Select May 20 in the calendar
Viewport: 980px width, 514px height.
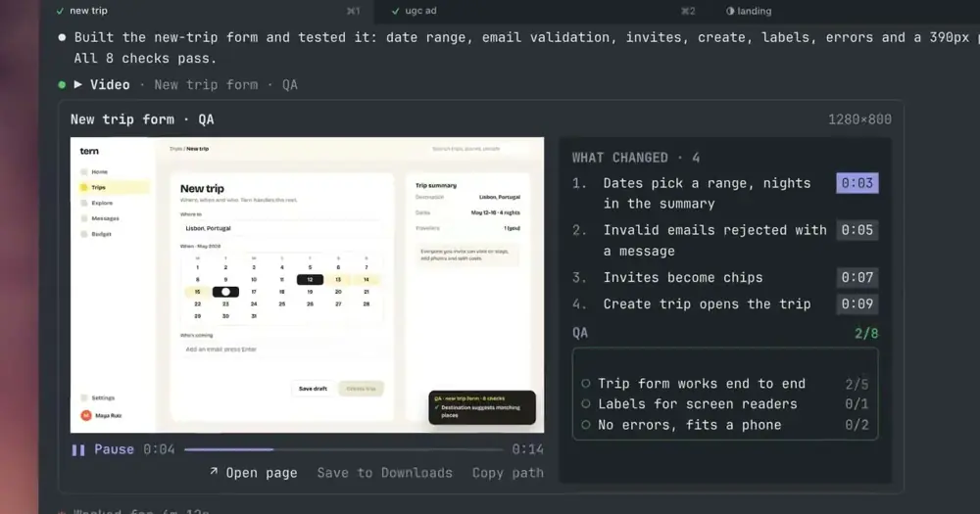338,292
